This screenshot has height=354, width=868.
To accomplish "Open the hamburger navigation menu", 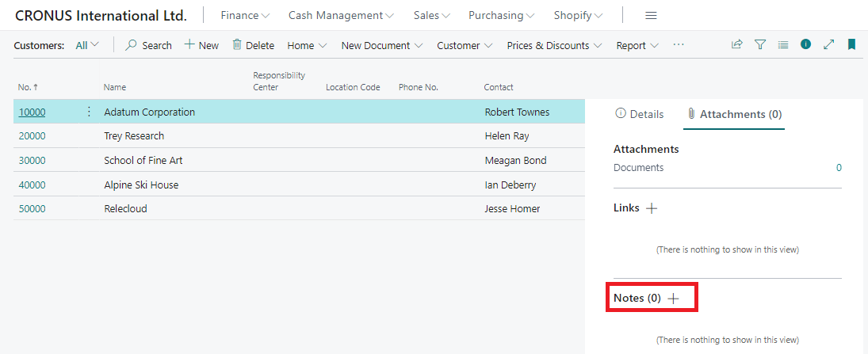I will click(651, 16).
